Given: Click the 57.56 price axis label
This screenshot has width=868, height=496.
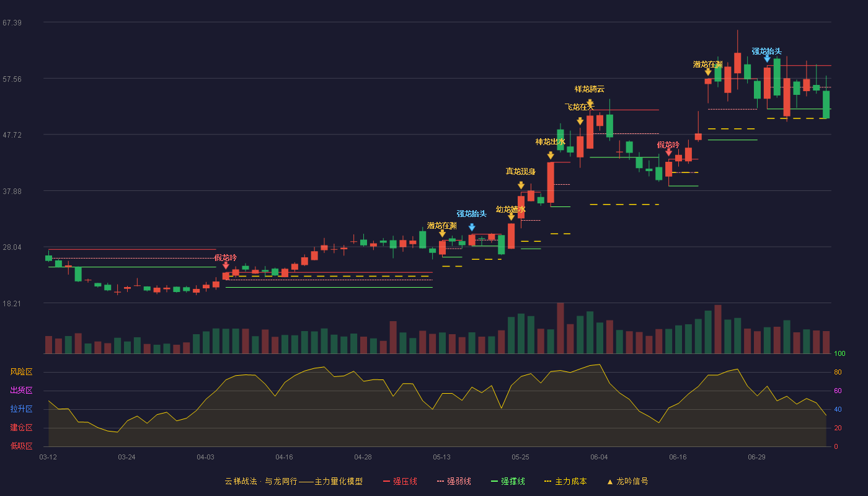Looking at the screenshot, I should click(x=12, y=79).
